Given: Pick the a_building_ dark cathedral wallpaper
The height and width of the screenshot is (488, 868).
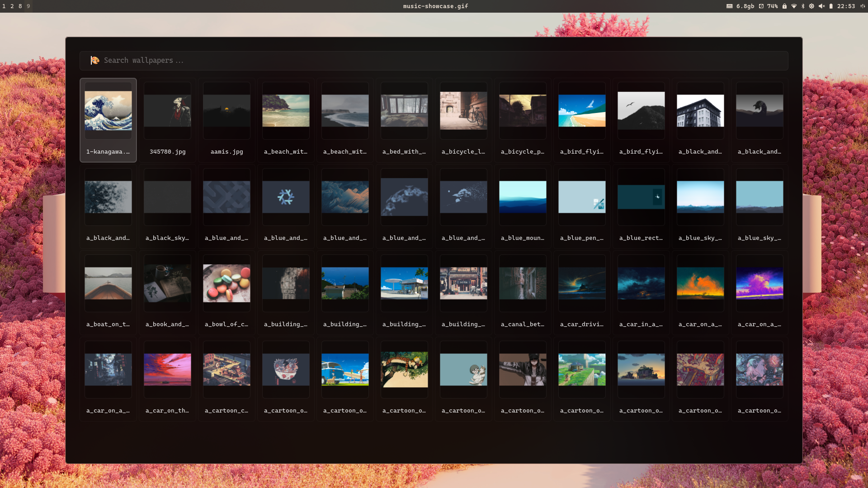Looking at the screenshot, I should click(286, 293).
